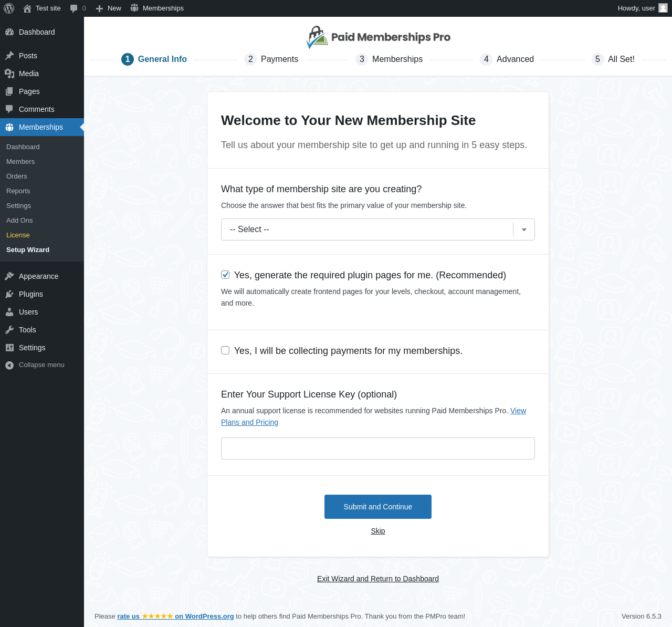Image resolution: width=672 pixels, height=627 pixels.
Task: Open Media menu label in sidebar
Action: point(29,74)
